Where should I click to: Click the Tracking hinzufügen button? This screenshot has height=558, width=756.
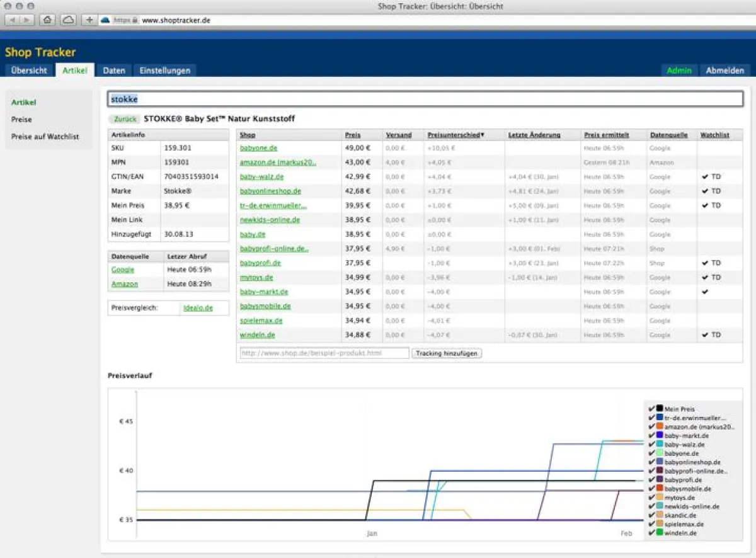pyautogui.click(x=447, y=353)
